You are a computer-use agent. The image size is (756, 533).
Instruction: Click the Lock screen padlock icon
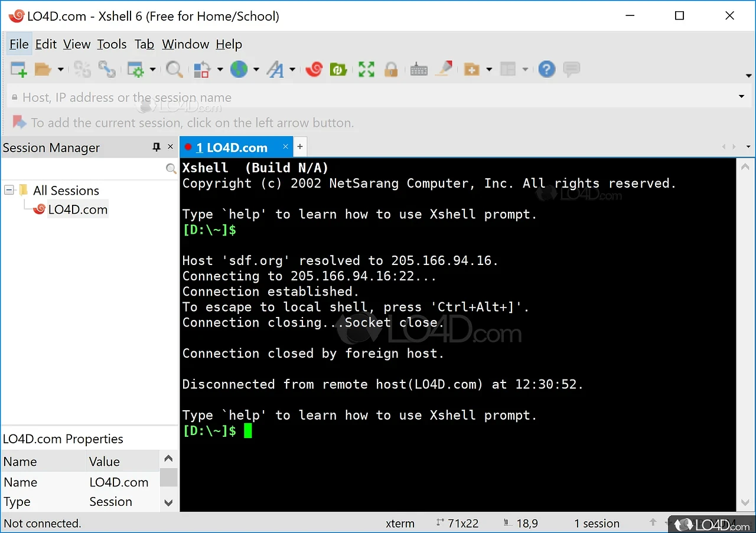(391, 70)
